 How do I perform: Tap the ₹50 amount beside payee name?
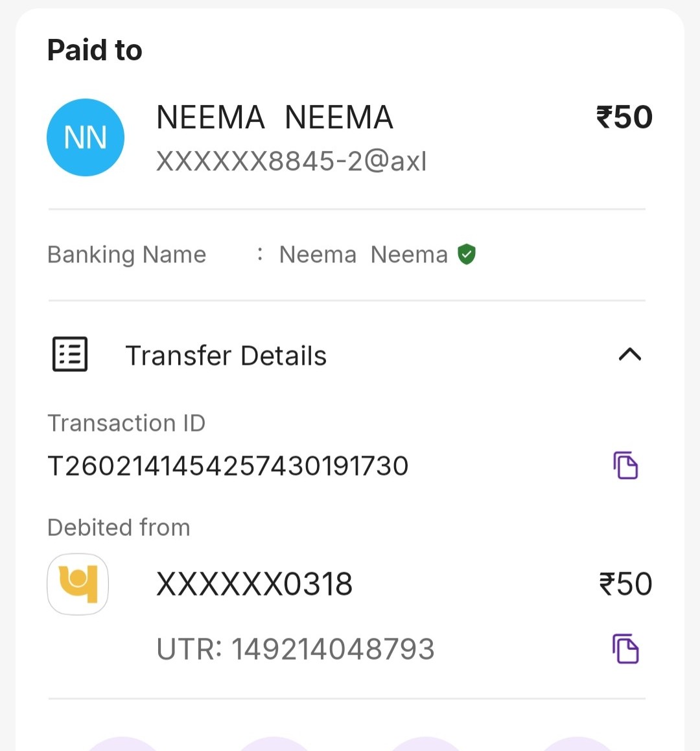coord(624,117)
